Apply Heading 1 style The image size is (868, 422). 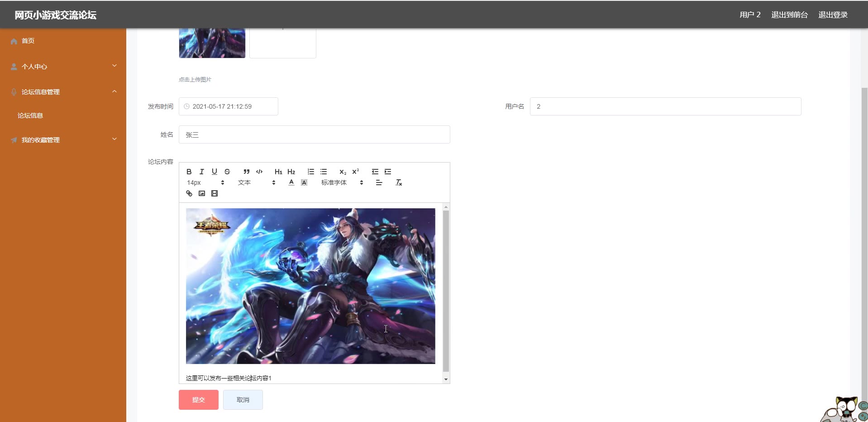pos(278,172)
